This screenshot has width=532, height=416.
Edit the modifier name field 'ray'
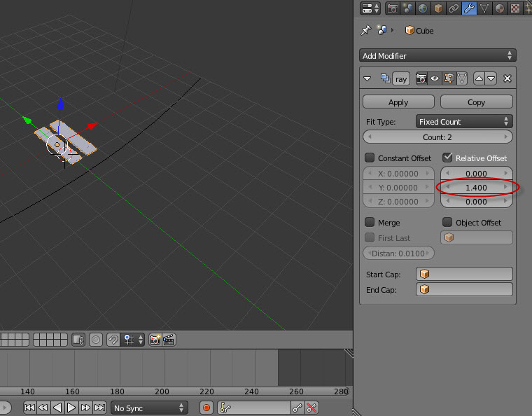click(401, 79)
